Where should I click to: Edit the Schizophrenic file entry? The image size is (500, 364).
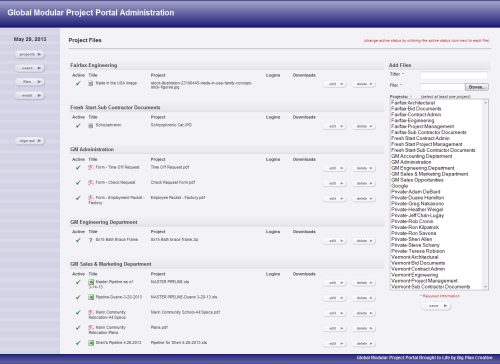(335, 126)
